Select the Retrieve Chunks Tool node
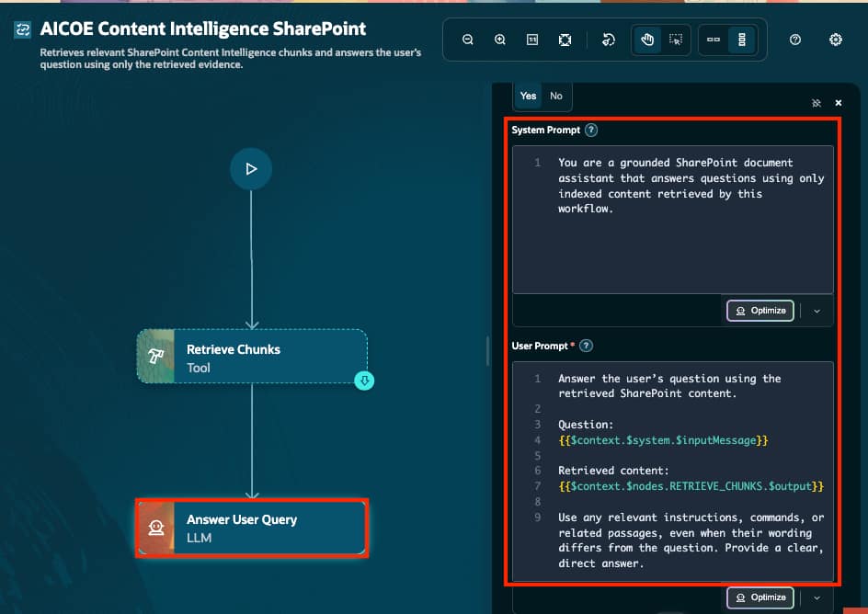Viewport: 868px width, 614px height. [x=253, y=357]
